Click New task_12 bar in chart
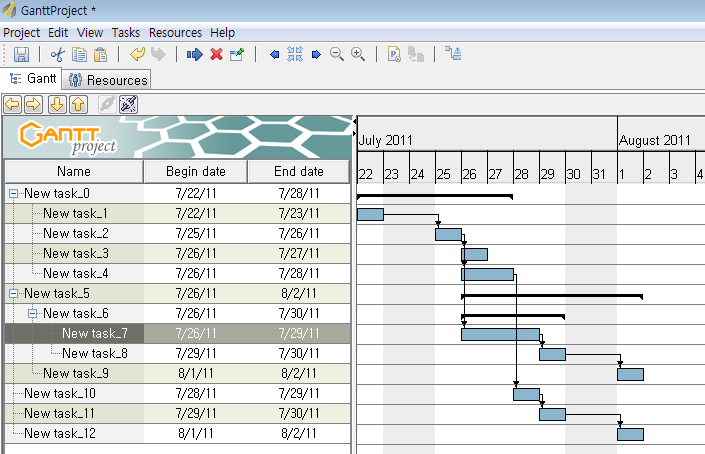The image size is (705, 454). point(630,434)
